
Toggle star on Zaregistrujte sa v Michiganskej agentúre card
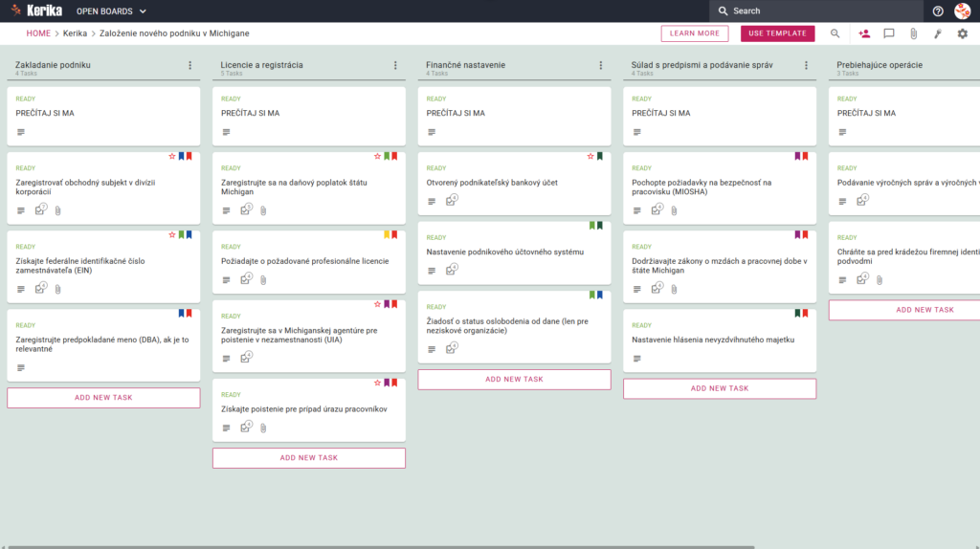377,304
